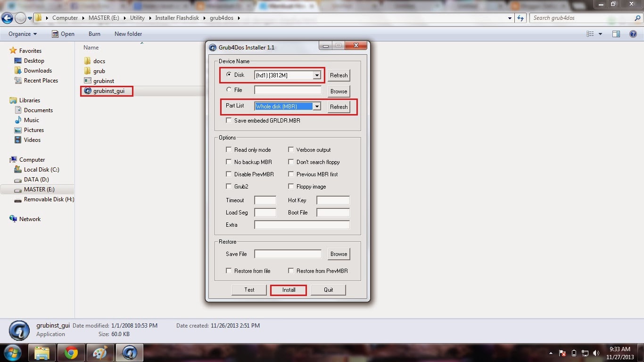Sort by the Name column header
Image resolution: width=644 pixels, height=362 pixels.
tap(91, 48)
